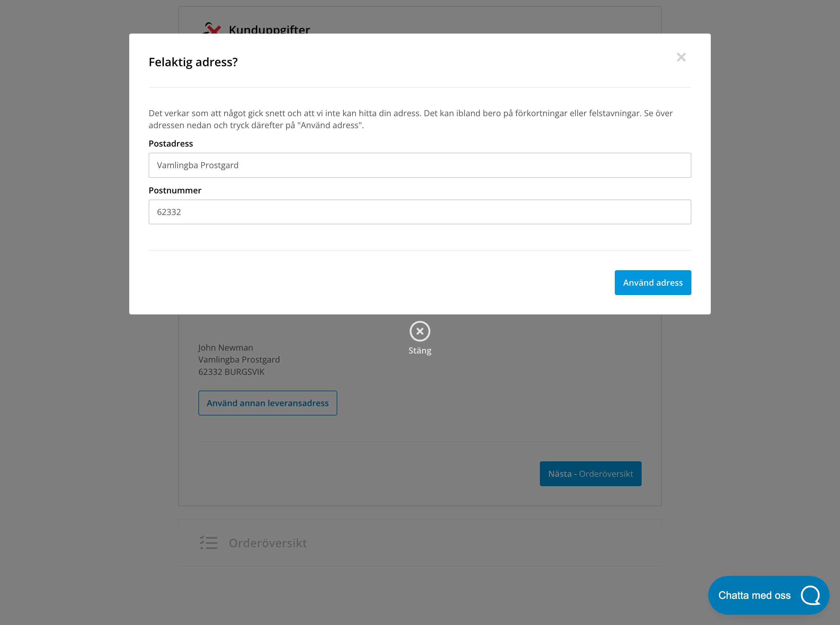Click the dialog's address explanation paragraph
This screenshot has width=840, height=625.
point(410,119)
